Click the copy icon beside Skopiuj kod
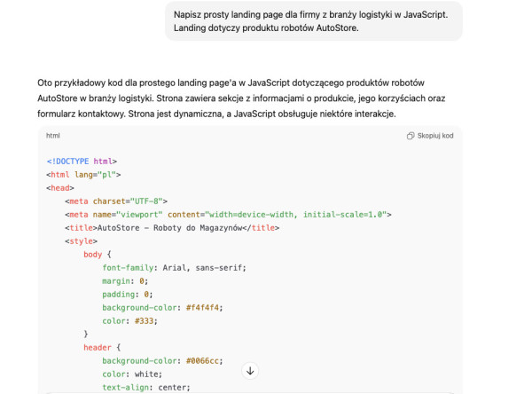 point(411,136)
